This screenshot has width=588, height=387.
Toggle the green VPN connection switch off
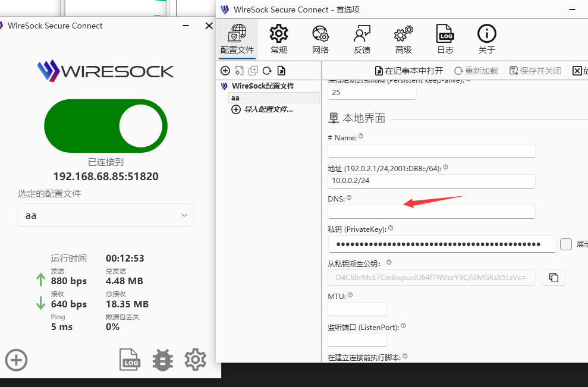(x=106, y=125)
